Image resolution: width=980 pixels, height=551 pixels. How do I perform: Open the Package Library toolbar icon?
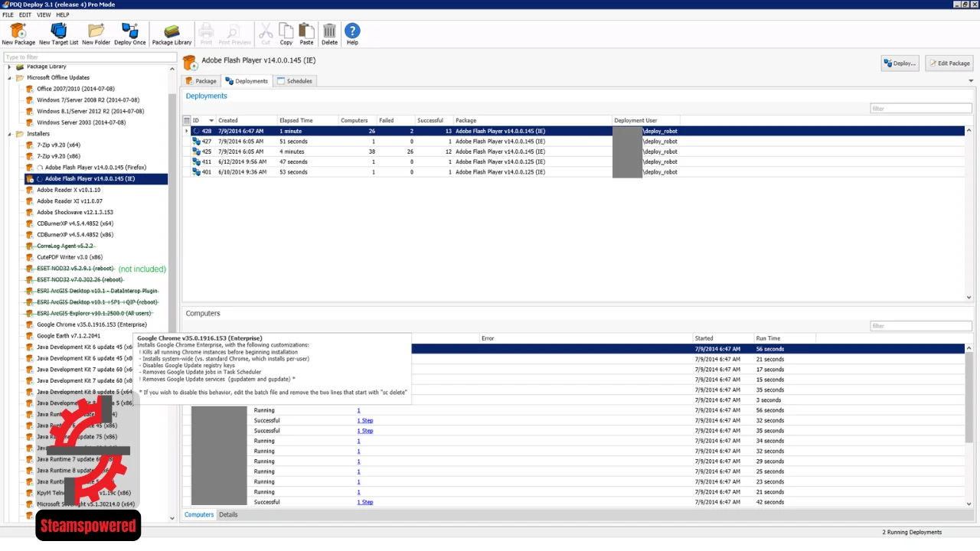coord(171,34)
